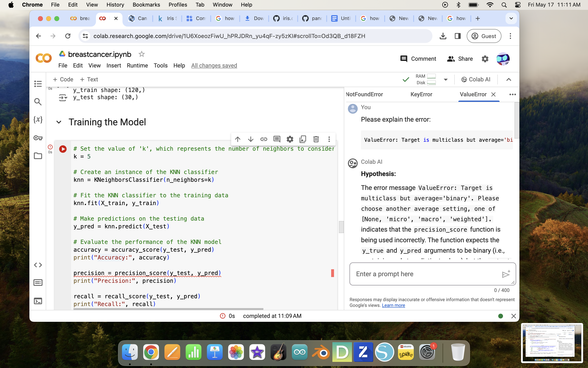588x368 pixels.
Task: Open the Runtime menu
Action: pos(137,65)
